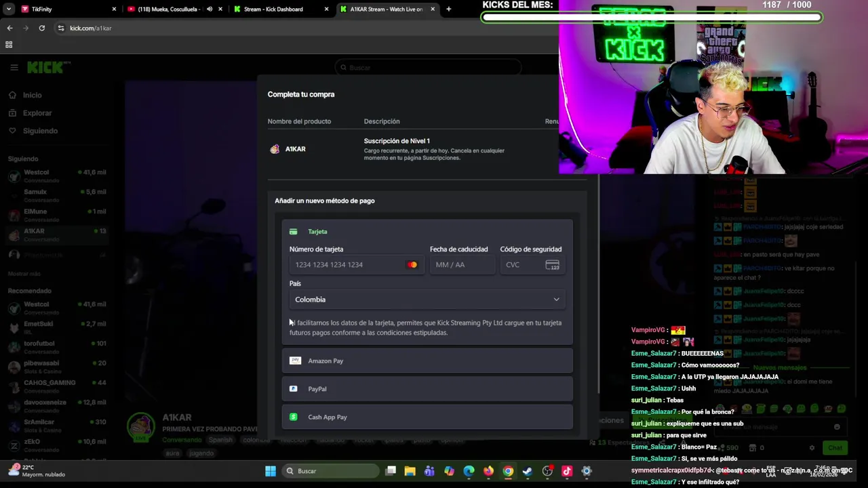This screenshot has height=488, width=868.
Task: Launch File Explorer from taskbar
Action: click(x=410, y=471)
